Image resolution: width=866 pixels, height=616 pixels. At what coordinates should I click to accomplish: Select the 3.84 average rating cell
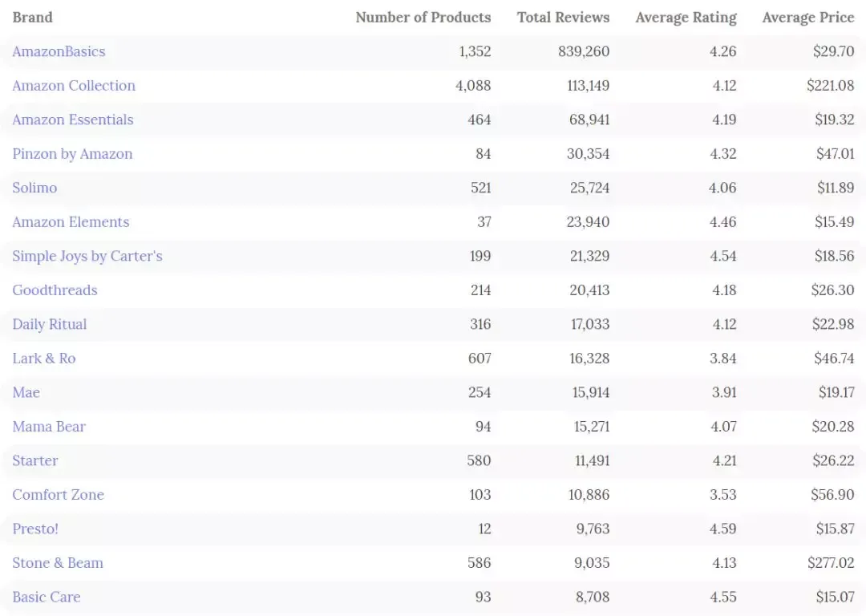(x=723, y=359)
